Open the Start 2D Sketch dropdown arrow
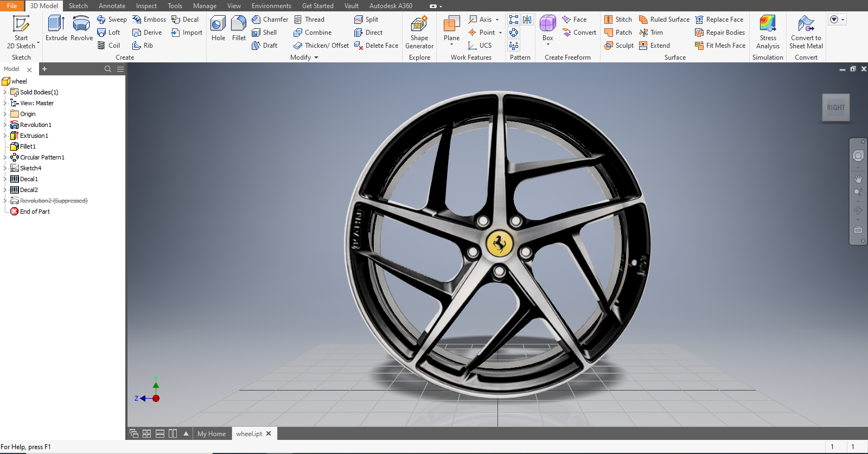The width and height of the screenshot is (868, 454). 38,42
